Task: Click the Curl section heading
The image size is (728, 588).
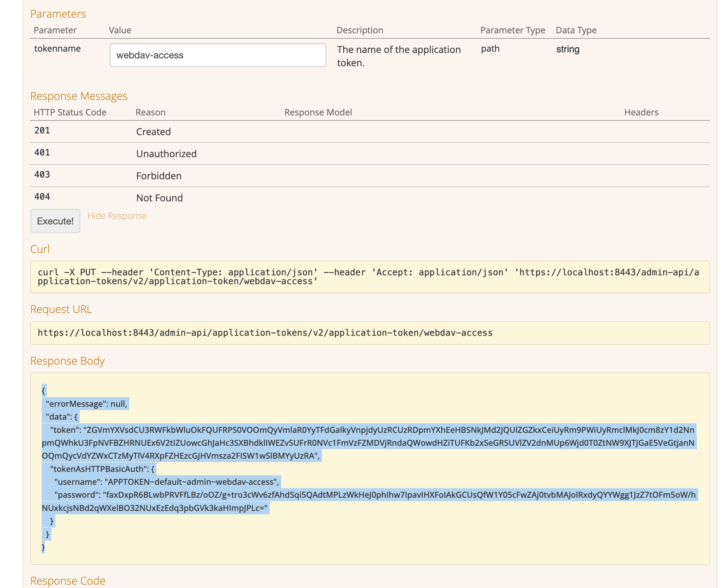Action: tap(40, 249)
